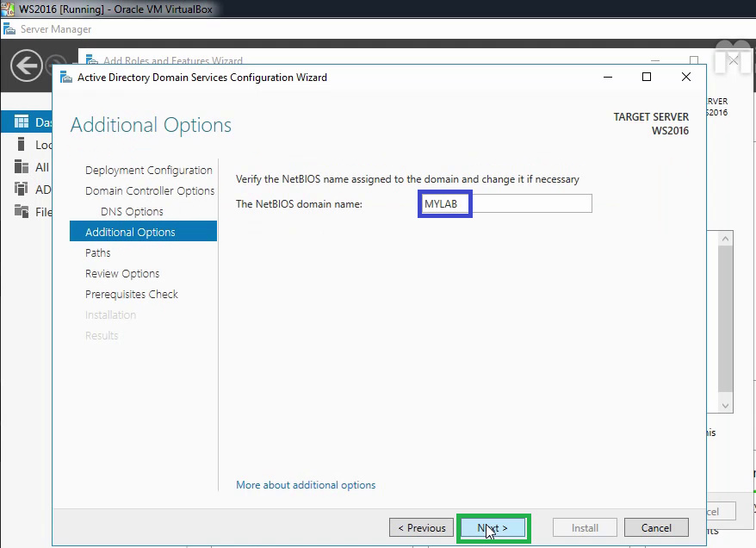Open the DNS Options step

132,212
